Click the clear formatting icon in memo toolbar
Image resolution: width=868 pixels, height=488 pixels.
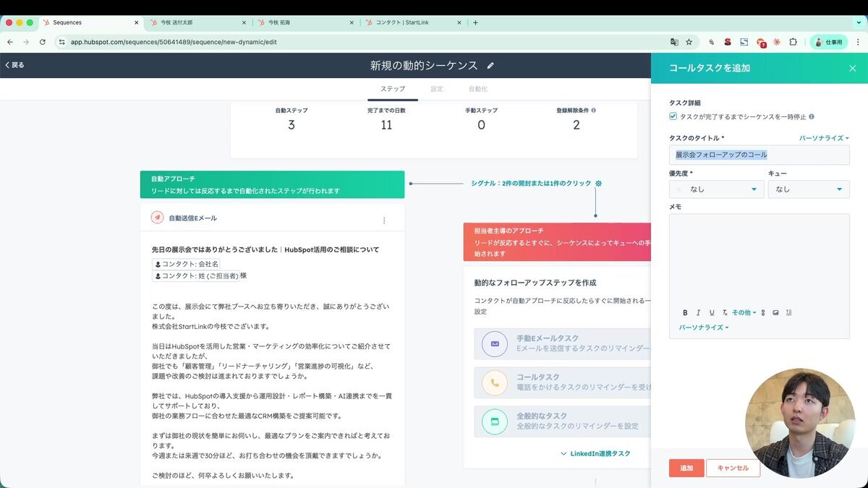tap(725, 312)
